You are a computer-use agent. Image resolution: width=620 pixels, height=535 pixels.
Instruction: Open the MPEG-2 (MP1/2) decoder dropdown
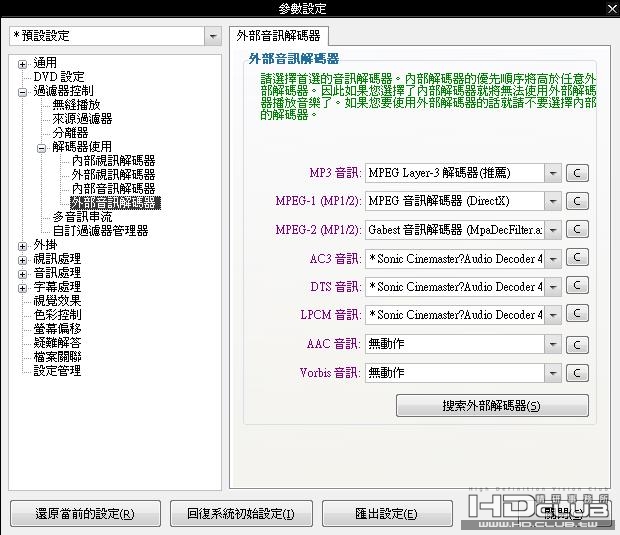pos(553,230)
